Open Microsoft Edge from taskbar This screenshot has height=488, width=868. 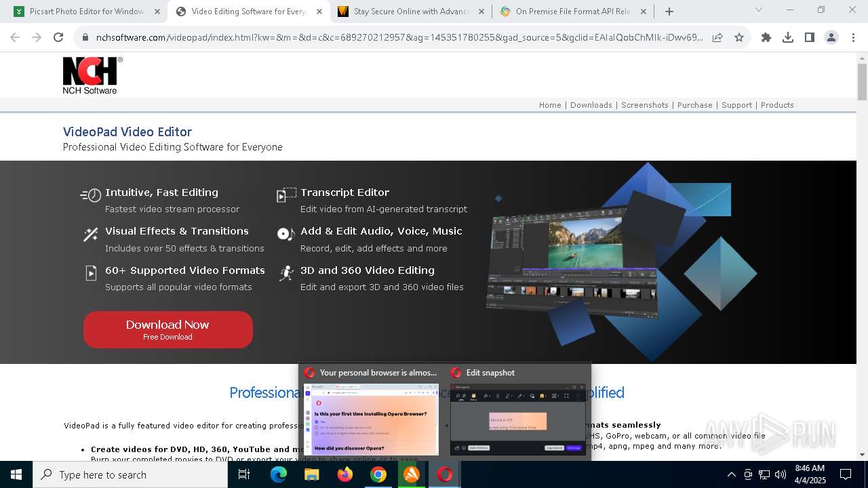tap(279, 474)
